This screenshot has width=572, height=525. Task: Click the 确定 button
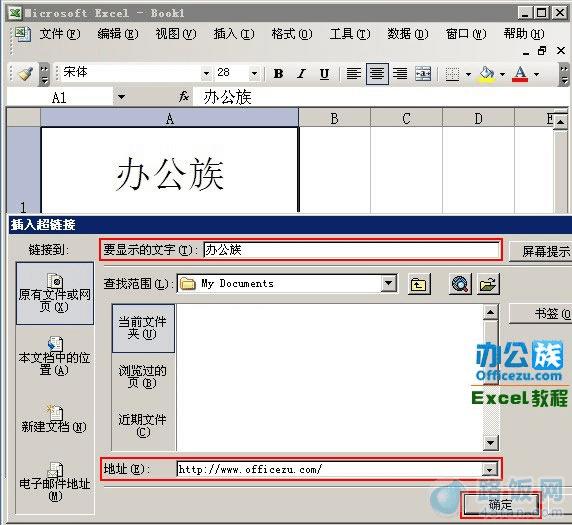[x=500, y=505]
